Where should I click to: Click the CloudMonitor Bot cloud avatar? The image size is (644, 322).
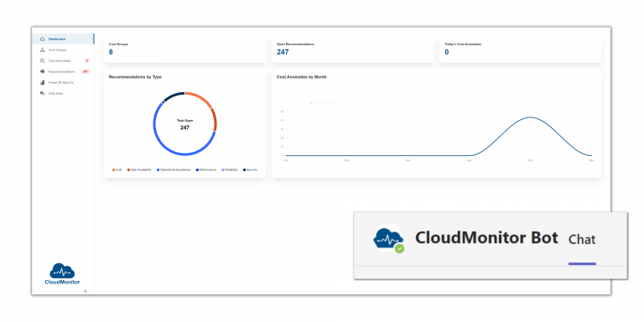tap(387, 238)
